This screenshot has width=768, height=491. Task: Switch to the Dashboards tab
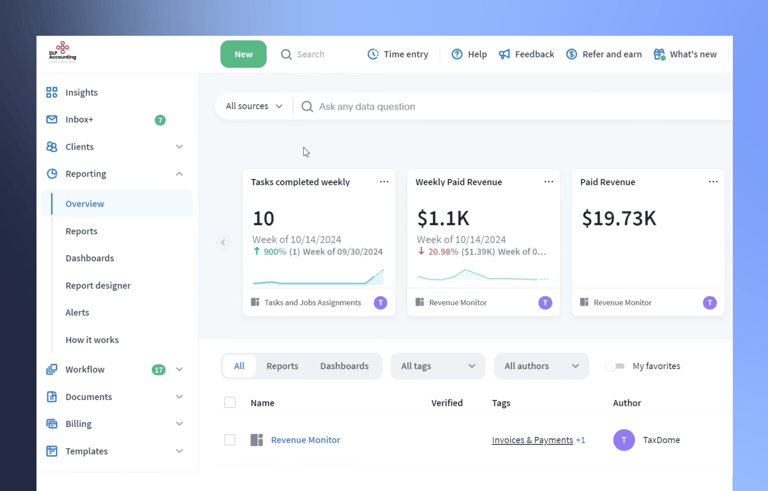(344, 366)
